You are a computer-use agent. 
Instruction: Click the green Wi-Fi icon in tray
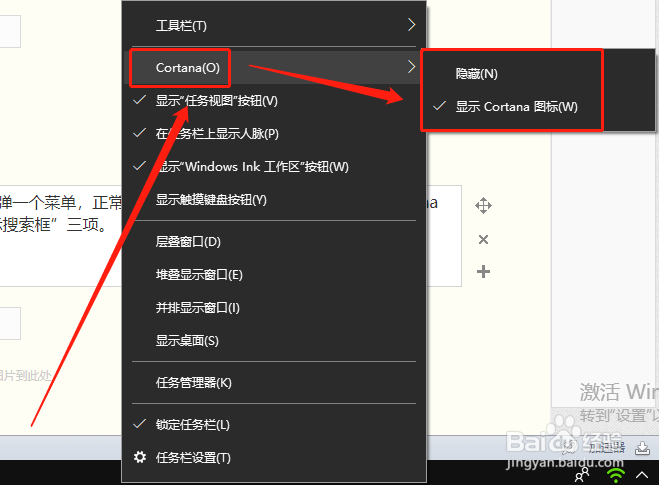[616, 475]
